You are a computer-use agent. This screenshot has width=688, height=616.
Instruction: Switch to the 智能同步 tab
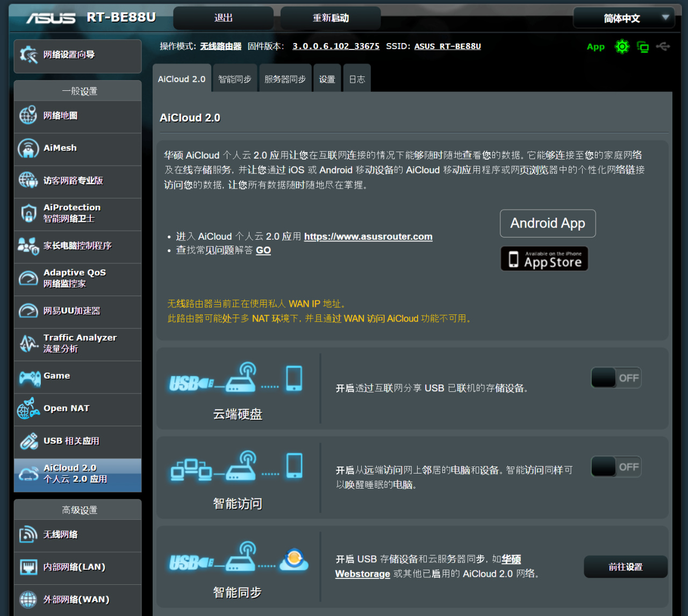coord(235,78)
